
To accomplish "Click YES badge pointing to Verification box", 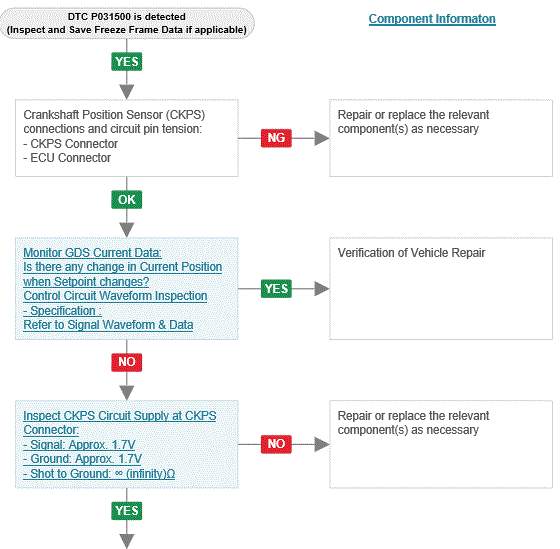I will pos(276,289).
